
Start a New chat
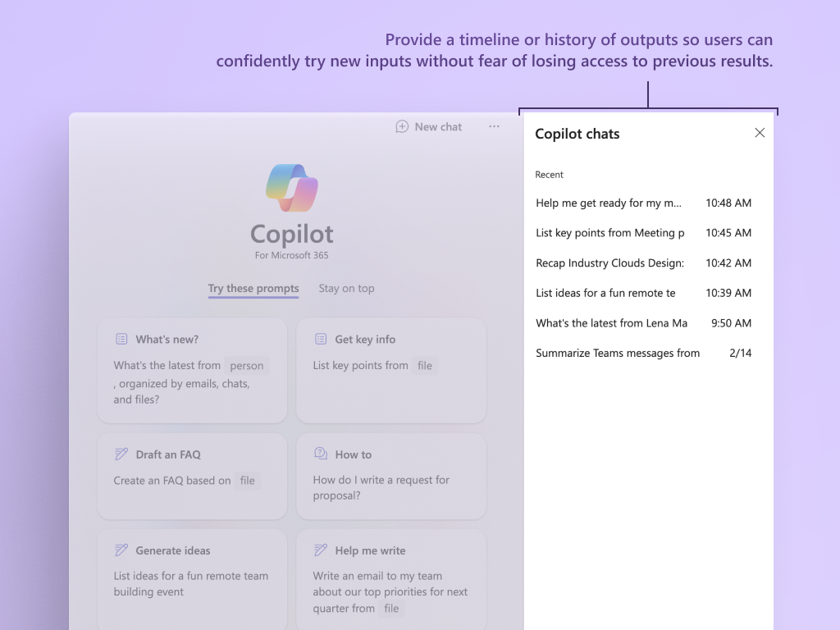pyautogui.click(x=428, y=126)
